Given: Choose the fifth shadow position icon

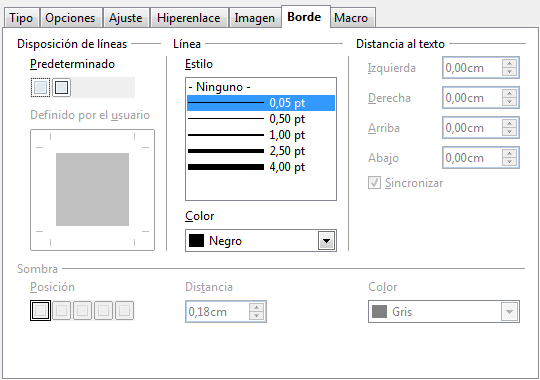Looking at the screenshot, I should (124, 310).
